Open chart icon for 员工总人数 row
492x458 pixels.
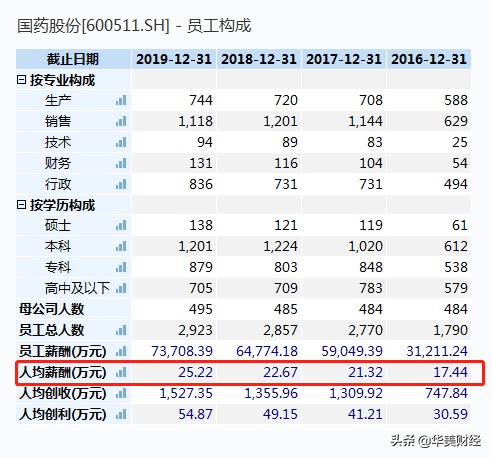[x=121, y=330]
